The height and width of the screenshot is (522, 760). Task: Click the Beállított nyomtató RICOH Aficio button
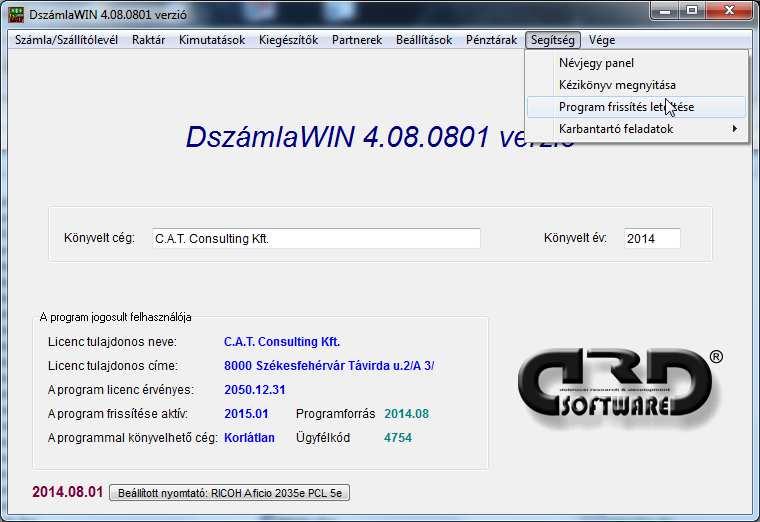point(229,493)
